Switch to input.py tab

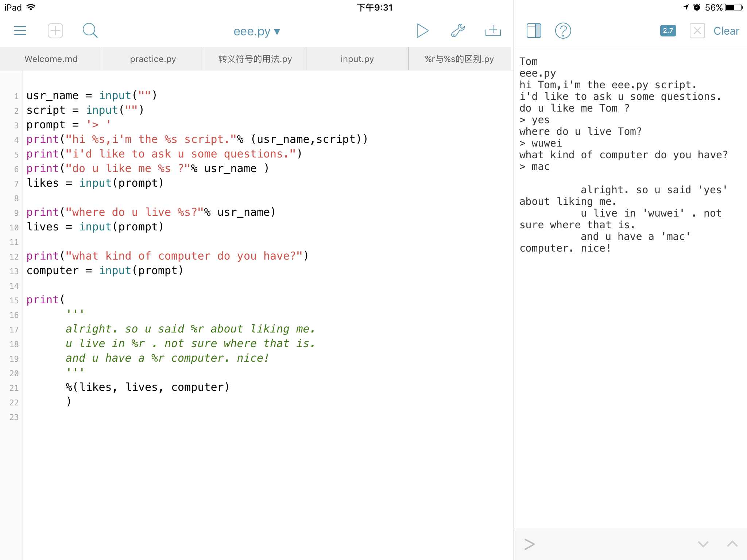pyautogui.click(x=357, y=59)
